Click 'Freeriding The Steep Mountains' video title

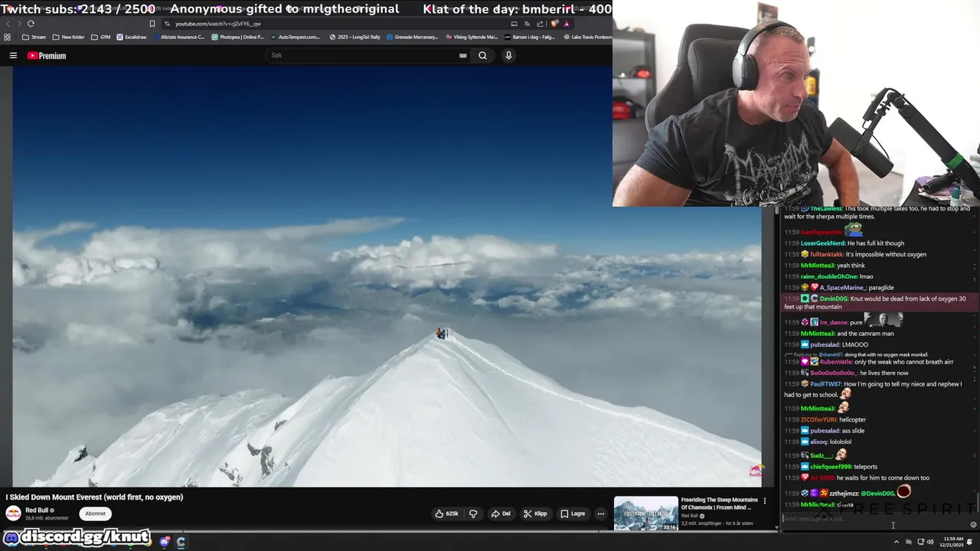pos(719,504)
